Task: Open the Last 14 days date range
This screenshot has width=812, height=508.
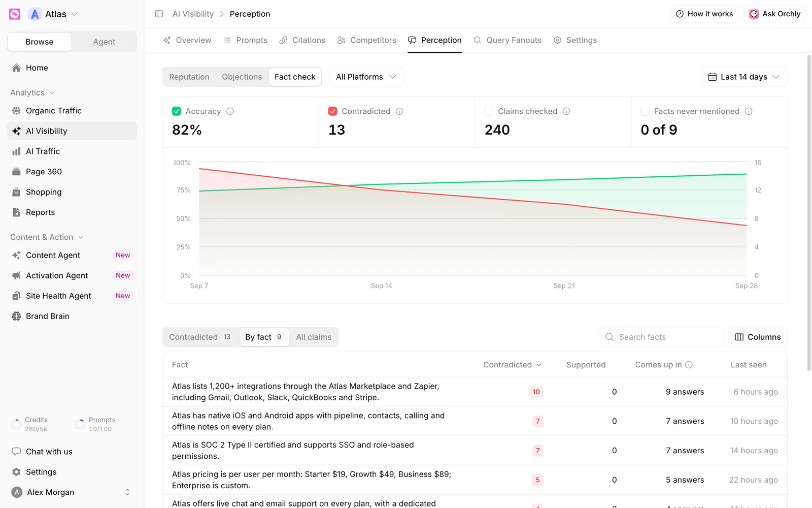Action: (x=745, y=77)
